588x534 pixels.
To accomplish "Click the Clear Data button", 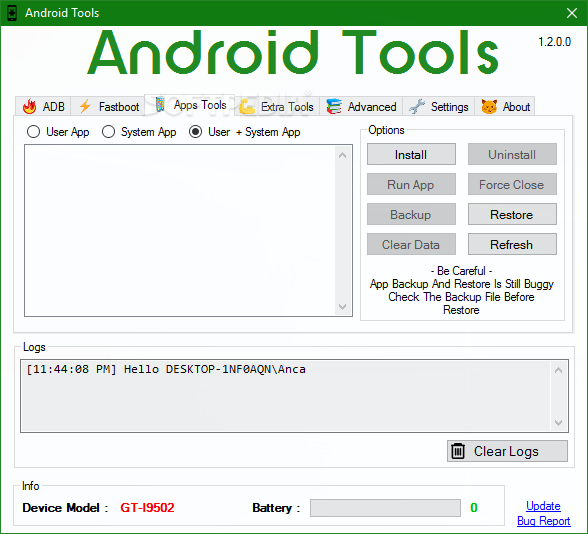I will (x=411, y=244).
